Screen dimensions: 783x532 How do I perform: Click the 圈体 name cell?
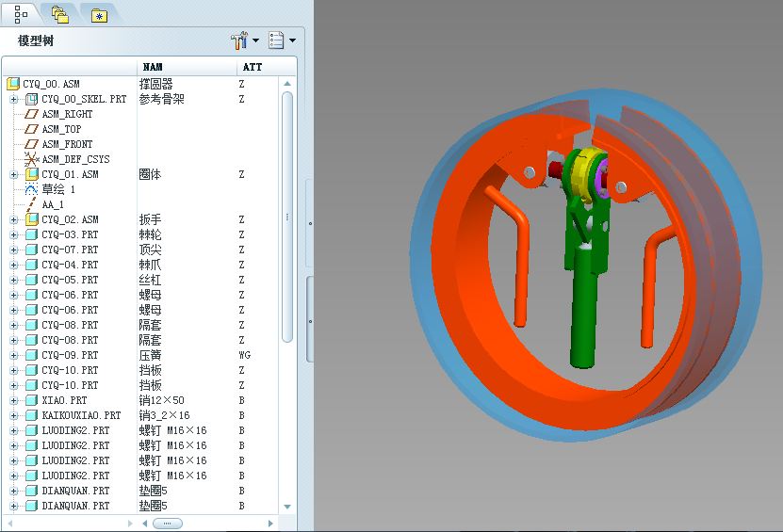point(151,174)
